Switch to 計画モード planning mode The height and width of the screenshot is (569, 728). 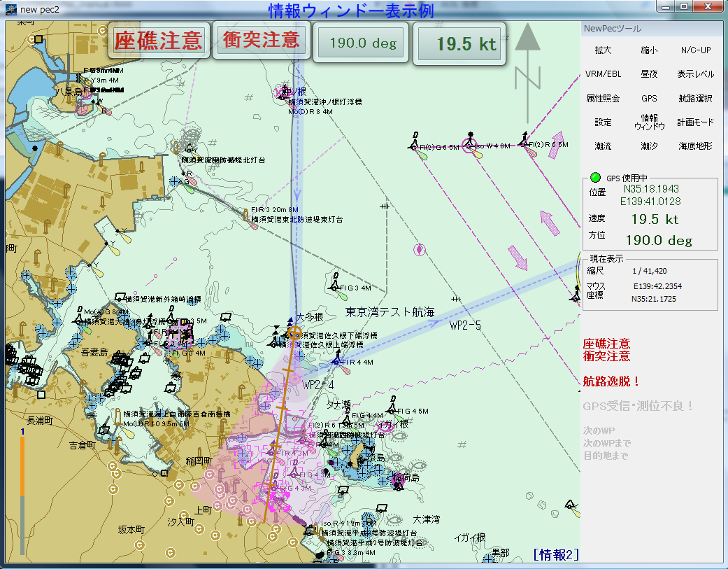coord(696,122)
